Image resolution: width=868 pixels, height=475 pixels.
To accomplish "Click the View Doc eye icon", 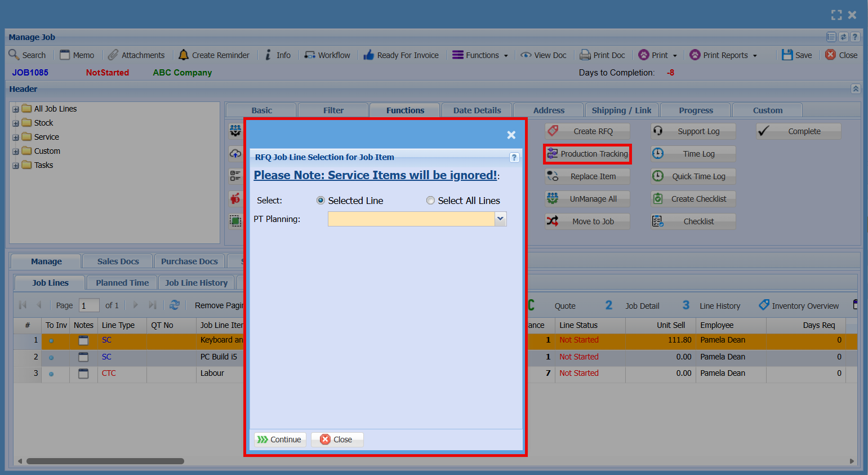I will [x=526, y=55].
